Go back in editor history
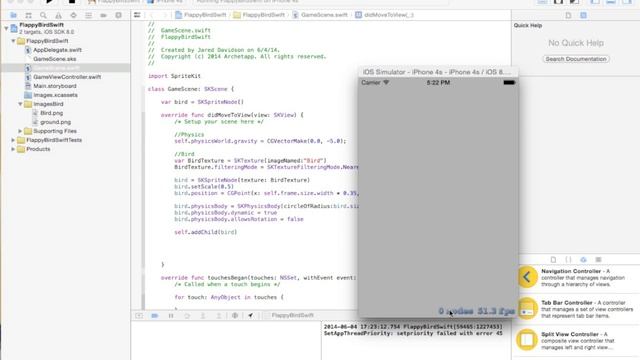Image resolution: width=640 pixels, height=360 pixels. 151,15
